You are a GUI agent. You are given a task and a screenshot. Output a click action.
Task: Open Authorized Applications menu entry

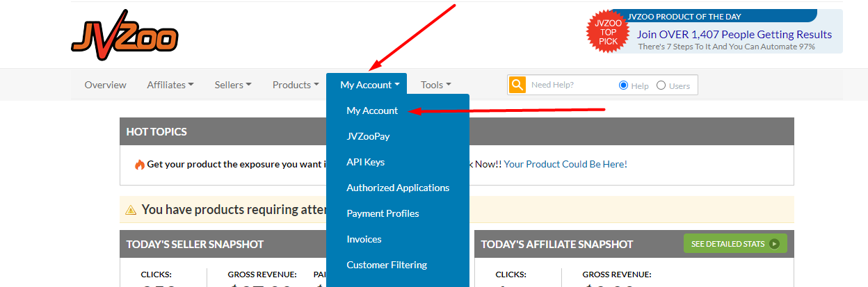pos(398,188)
